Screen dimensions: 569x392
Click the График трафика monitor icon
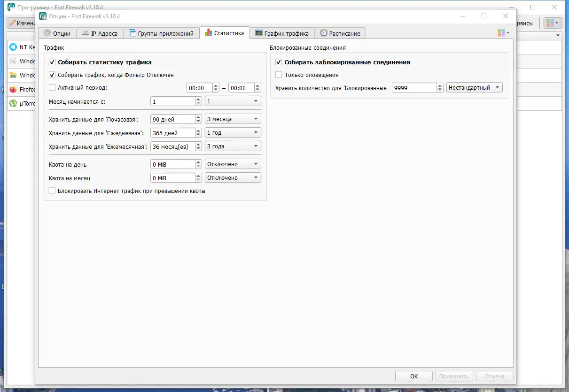pos(258,33)
